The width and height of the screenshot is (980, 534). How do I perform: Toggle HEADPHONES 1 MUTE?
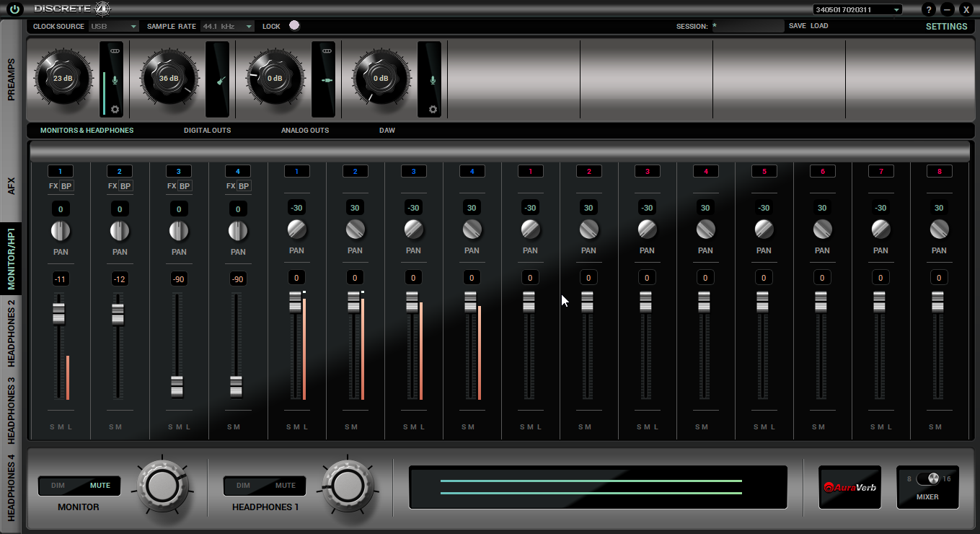286,486
